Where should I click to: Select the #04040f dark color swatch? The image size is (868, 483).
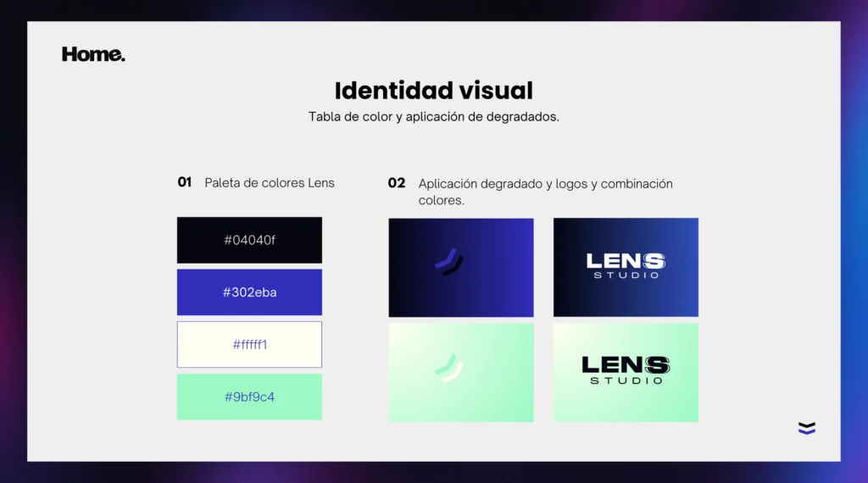click(249, 240)
